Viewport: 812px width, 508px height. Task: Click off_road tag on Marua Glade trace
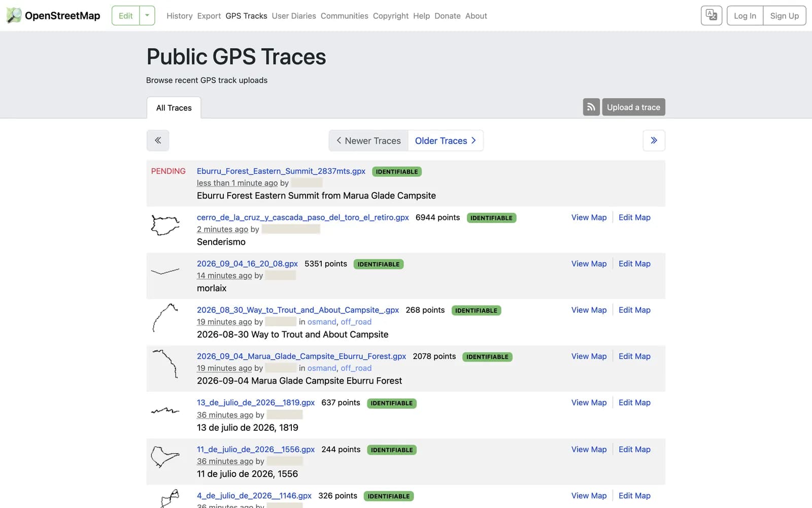tap(356, 368)
